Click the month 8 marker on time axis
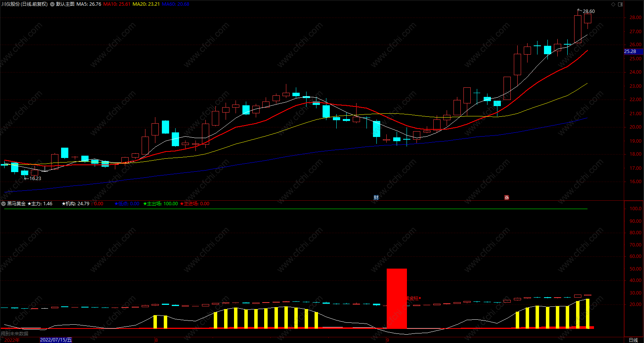 pyautogui.click(x=157, y=340)
